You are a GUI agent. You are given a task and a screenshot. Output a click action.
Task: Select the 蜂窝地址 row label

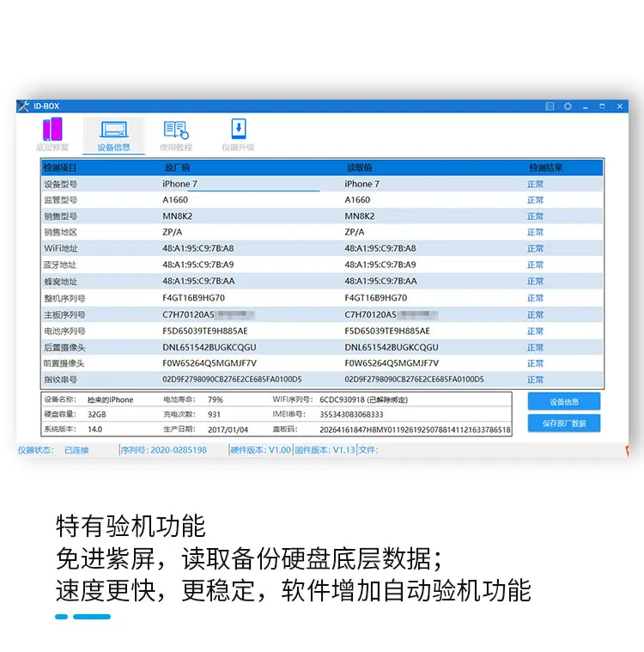[x=61, y=282]
